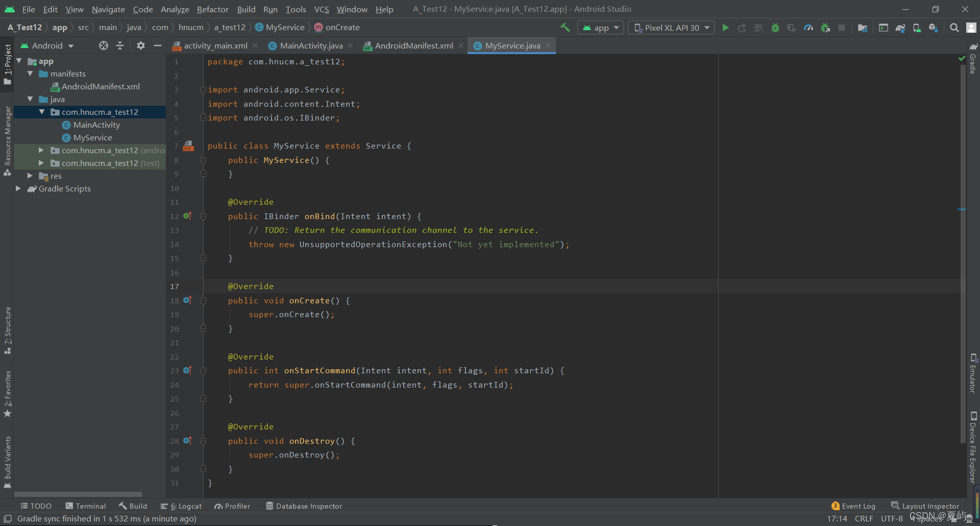Open the Event Log
The image size is (980, 526).
pyautogui.click(x=853, y=506)
